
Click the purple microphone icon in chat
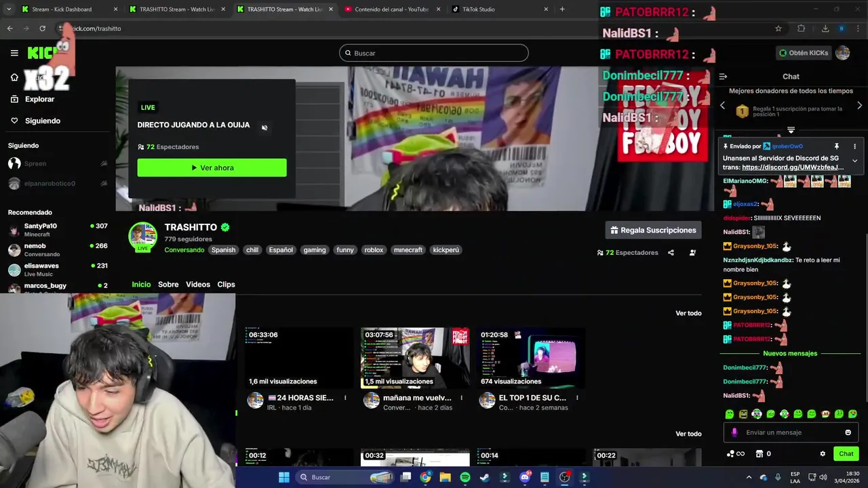(x=734, y=432)
